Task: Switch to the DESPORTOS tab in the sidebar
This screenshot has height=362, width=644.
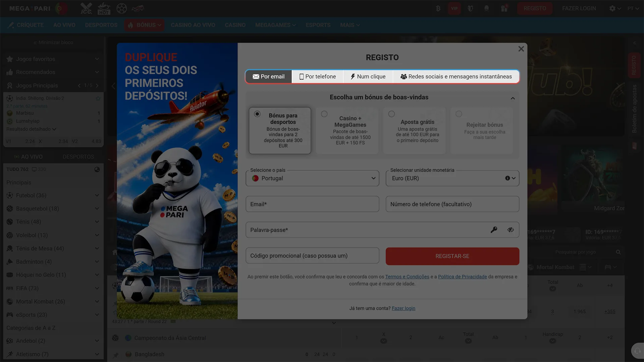Action: pyautogui.click(x=78, y=157)
